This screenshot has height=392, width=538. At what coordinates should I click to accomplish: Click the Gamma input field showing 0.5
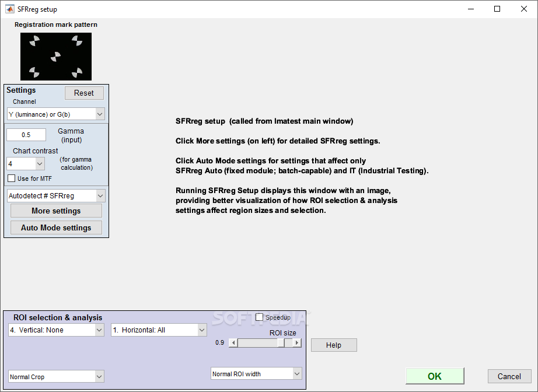click(26, 135)
